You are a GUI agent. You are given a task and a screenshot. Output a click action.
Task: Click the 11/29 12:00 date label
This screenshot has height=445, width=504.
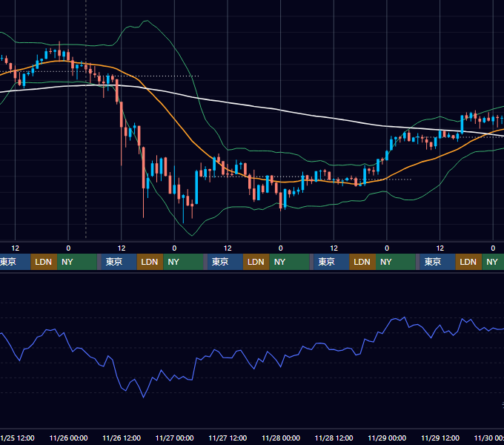(x=440, y=438)
